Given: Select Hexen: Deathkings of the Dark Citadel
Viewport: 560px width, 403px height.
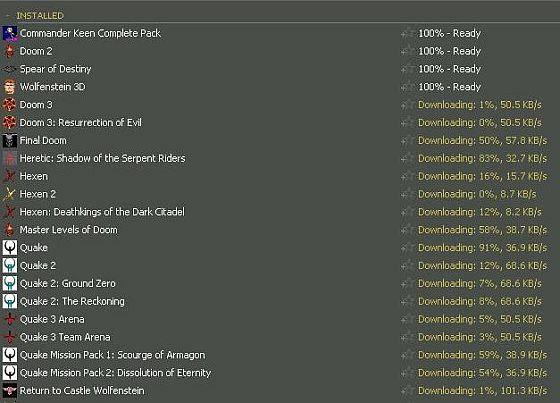Looking at the screenshot, I should 102,212.
